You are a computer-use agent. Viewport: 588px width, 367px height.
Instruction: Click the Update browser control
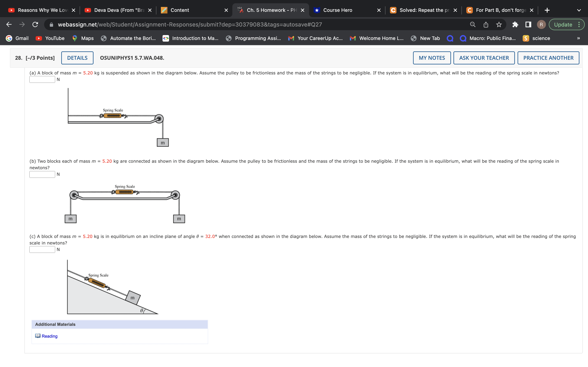click(564, 24)
